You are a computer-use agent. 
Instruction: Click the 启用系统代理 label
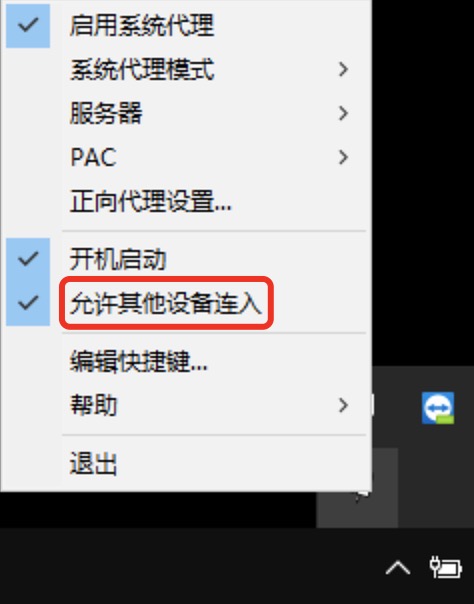[142, 26]
